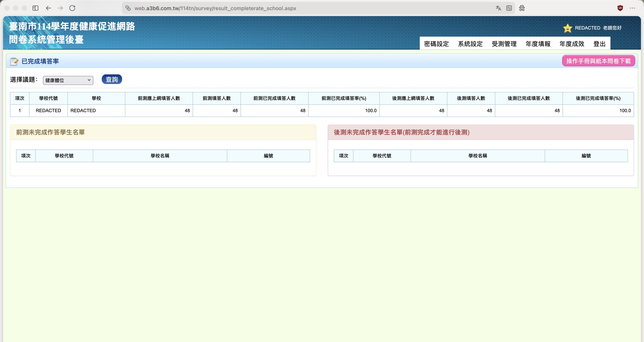The height and width of the screenshot is (342, 644).
Task: Go back with the browser back arrow
Action: click(48, 8)
